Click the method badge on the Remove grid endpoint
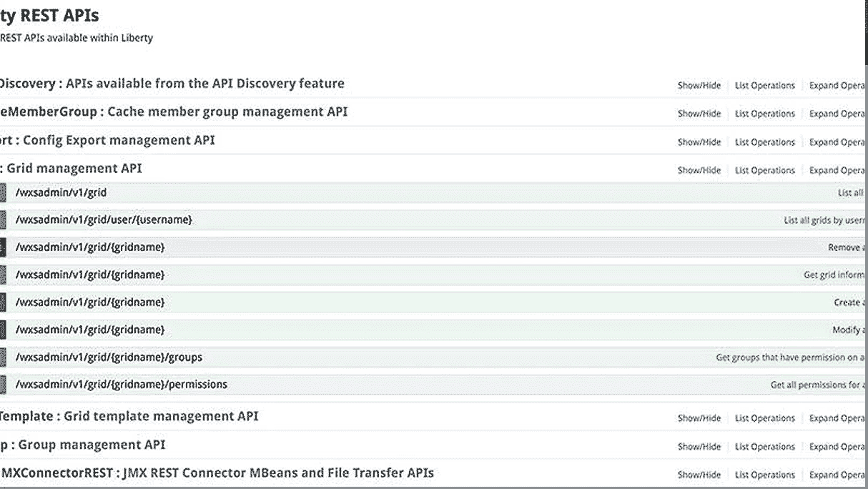This screenshot has height=489, width=868. click(4, 247)
